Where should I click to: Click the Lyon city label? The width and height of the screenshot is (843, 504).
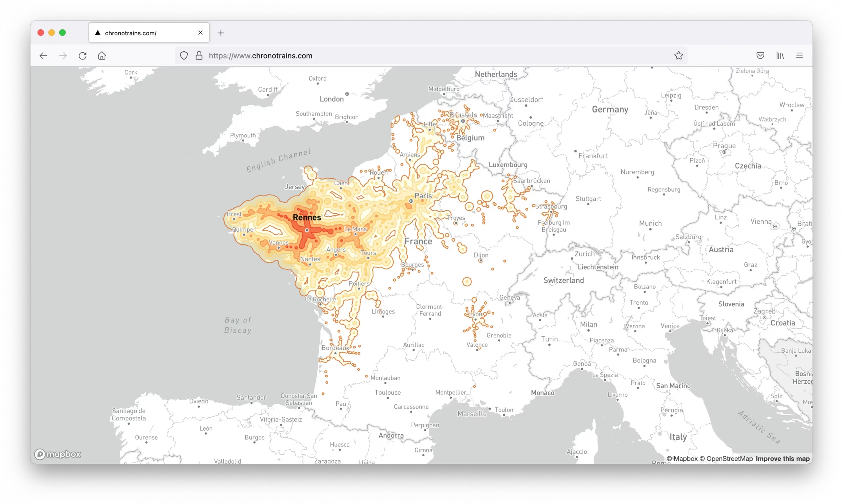coord(476,314)
